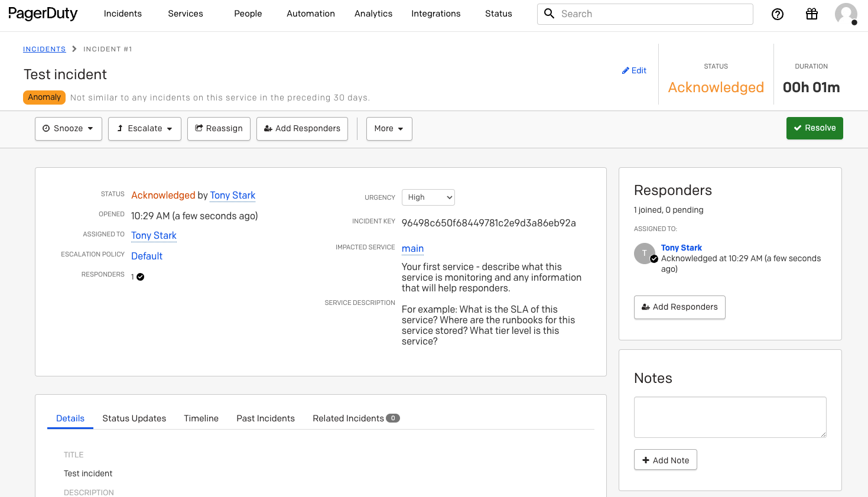The width and height of the screenshot is (868, 497).
Task: Click the Test incident page title
Action: [x=65, y=74]
